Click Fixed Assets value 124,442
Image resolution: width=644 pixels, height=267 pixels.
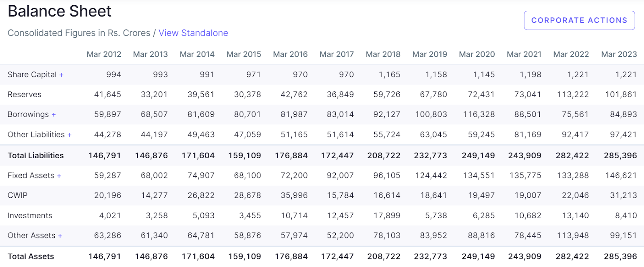coord(431,176)
